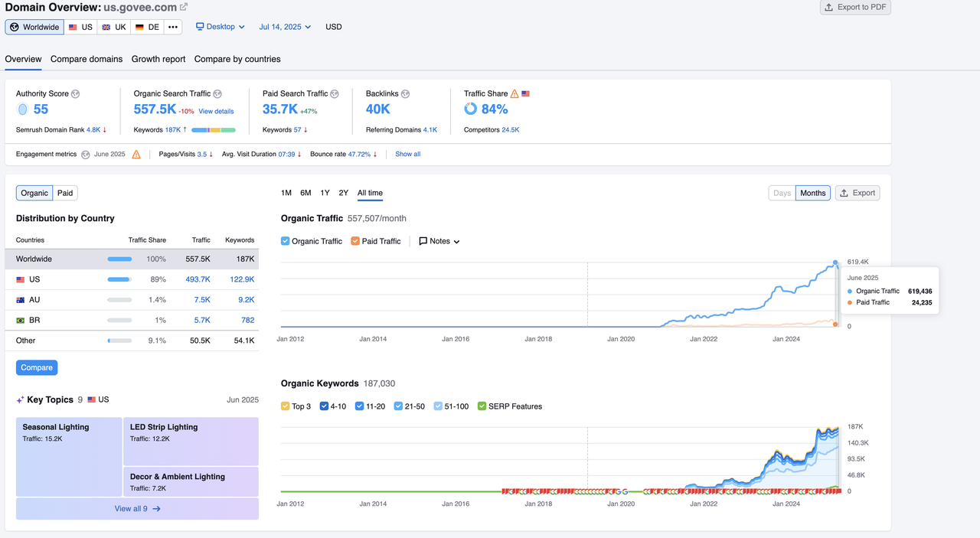Click the organic keywords distribution color bar
The image size is (980, 538).
tap(214, 130)
